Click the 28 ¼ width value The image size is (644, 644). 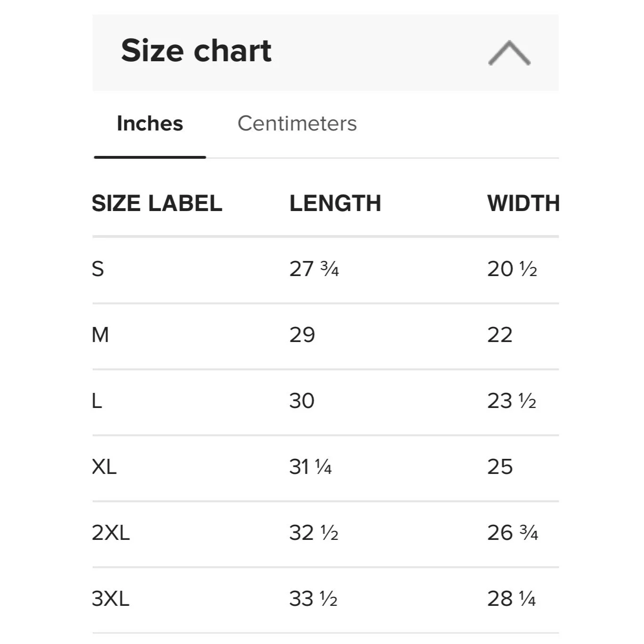511,599
